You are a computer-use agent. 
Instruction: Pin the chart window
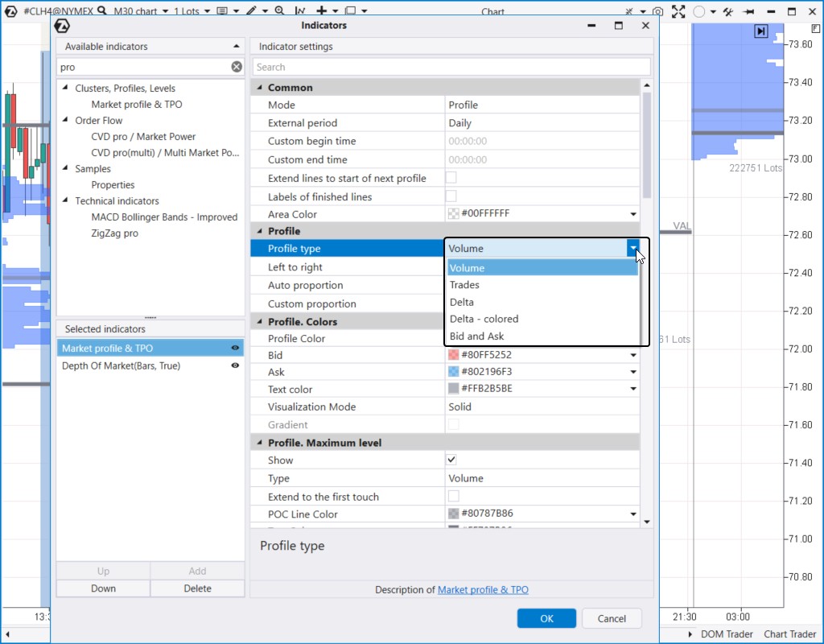(748, 11)
